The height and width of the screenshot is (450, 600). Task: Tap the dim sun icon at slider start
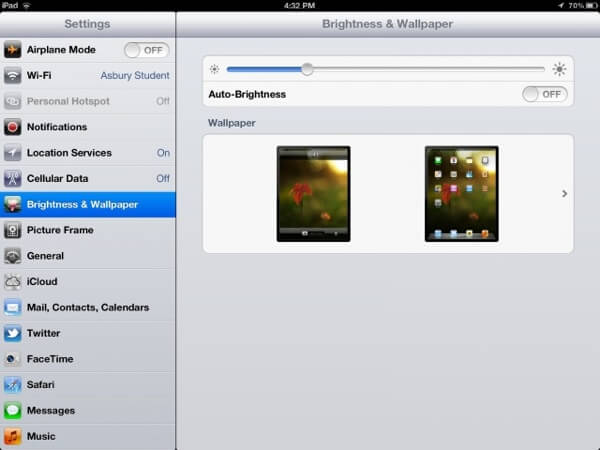pos(214,69)
